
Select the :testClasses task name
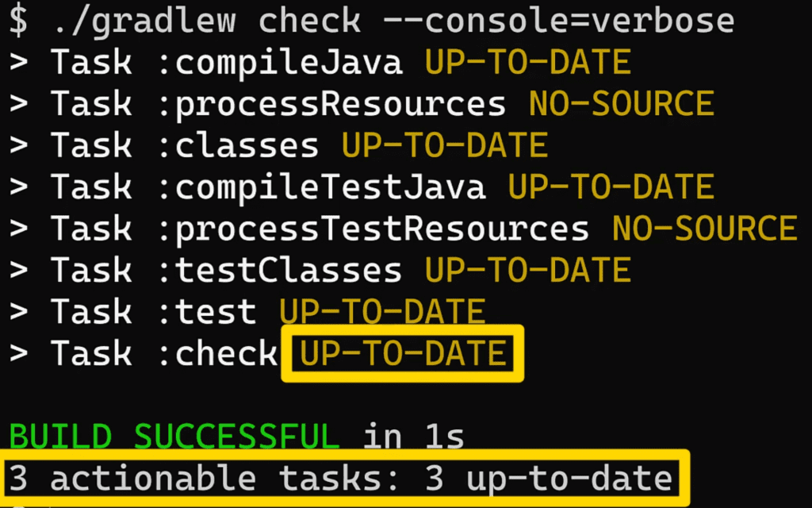pos(281,270)
